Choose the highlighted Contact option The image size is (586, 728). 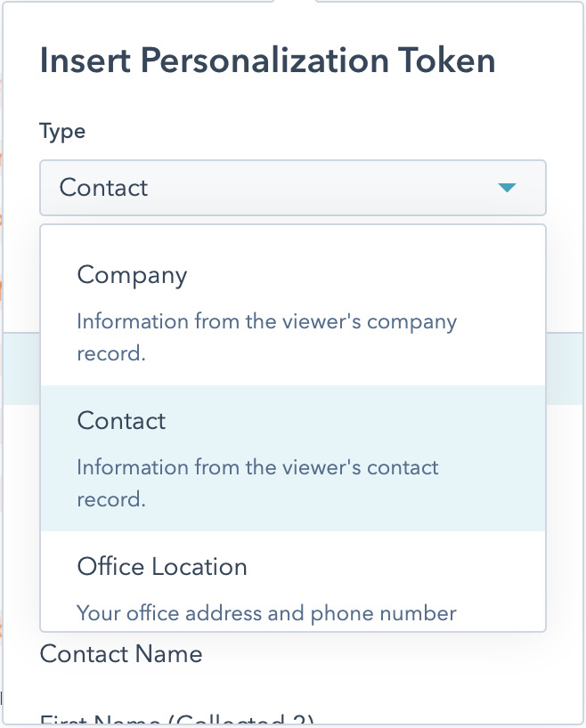click(x=292, y=458)
